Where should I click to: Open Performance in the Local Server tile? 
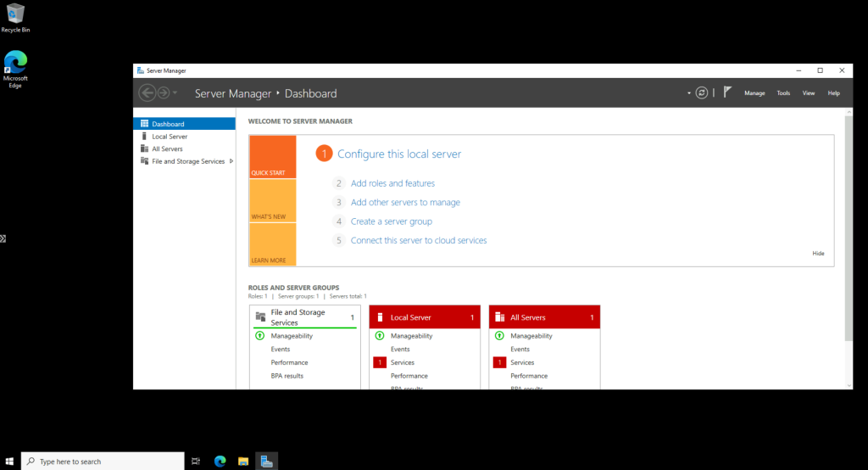(409, 376)
